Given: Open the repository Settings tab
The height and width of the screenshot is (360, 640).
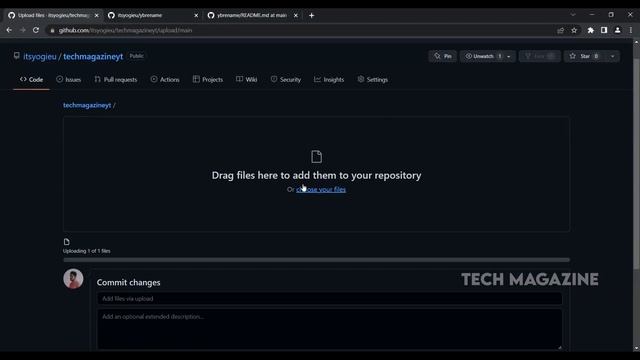Looking at the screenshot, I should [373, 80].
